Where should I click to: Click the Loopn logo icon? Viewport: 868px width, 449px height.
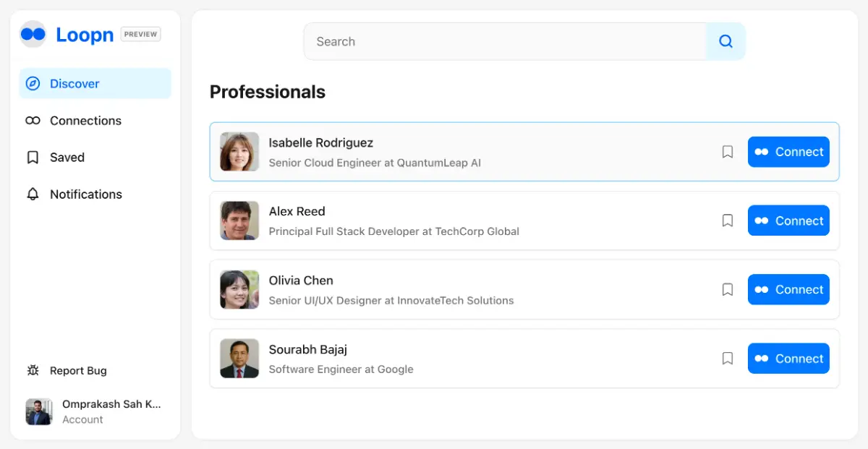33,34
